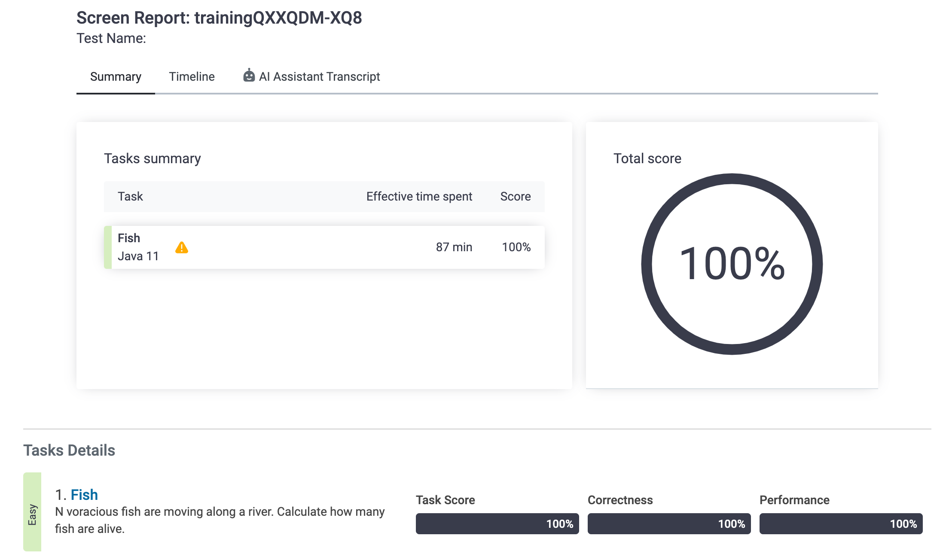Screen dimensions: 946x560
Task: Click the Fish task description text
Action: tap(220, 520)
